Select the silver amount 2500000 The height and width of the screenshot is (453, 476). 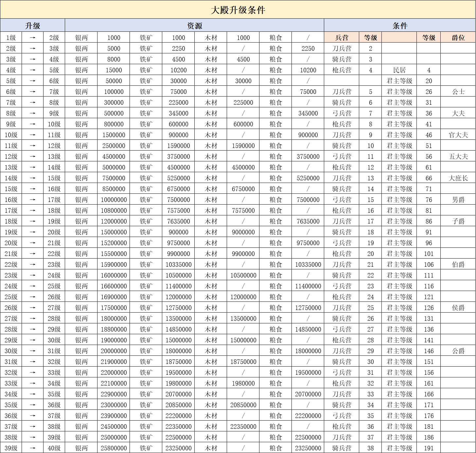(x=114, y=146)
